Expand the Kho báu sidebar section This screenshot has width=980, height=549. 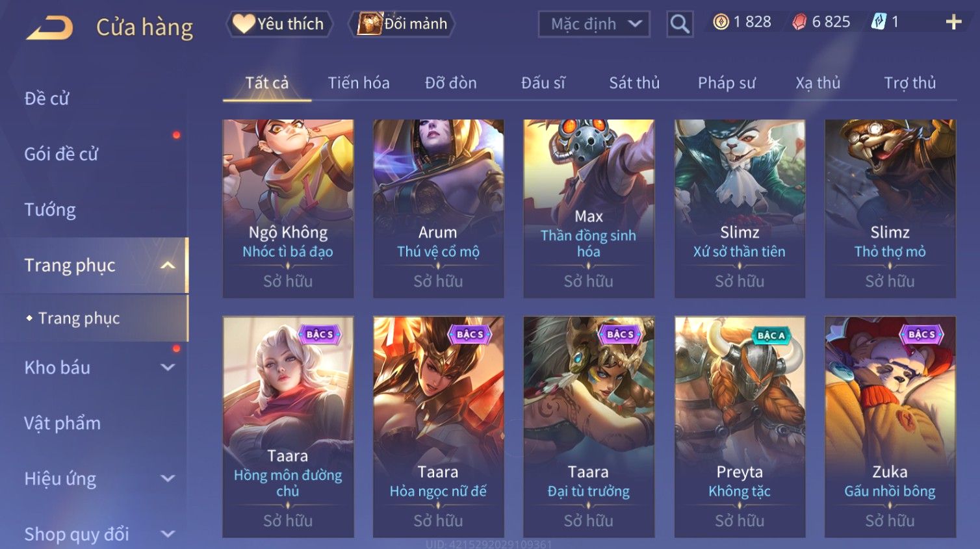click(x=168, y=367)
